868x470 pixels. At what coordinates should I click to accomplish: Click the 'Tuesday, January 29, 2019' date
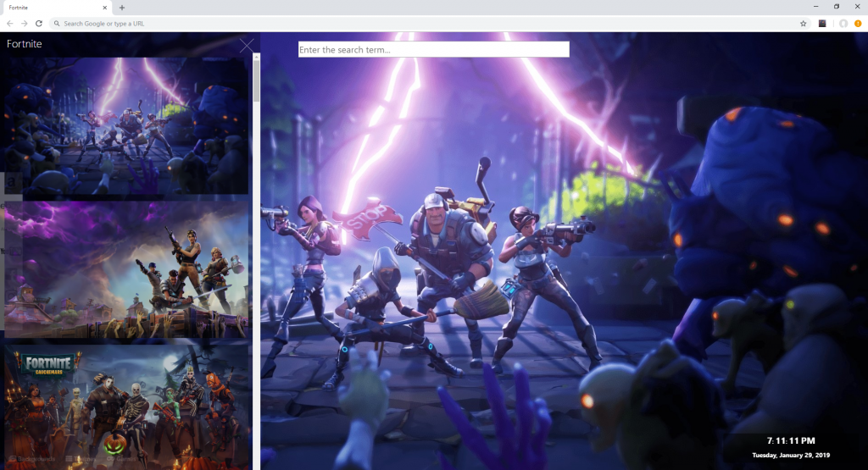click(791, 455)
